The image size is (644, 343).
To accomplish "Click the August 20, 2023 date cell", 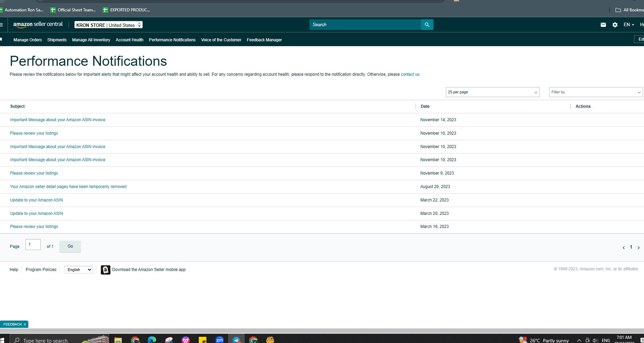I will click(435, 187).
